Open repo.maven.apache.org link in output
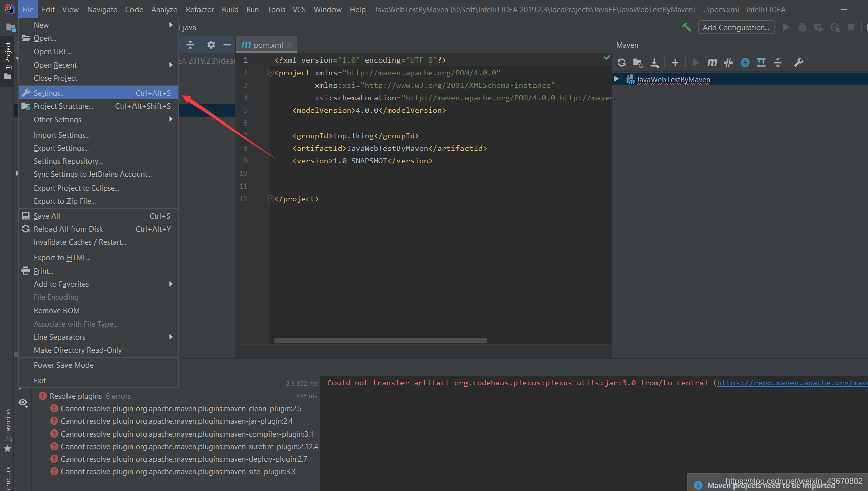The image size is (868, 491). click(792, 383)
